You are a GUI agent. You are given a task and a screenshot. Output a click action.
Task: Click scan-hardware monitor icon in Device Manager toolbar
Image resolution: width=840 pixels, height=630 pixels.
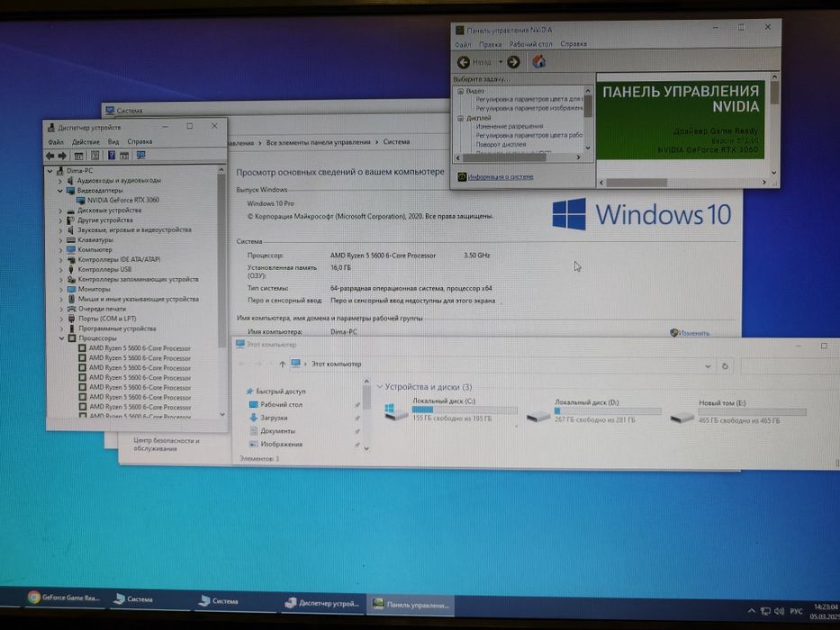(x=140, y=155)
